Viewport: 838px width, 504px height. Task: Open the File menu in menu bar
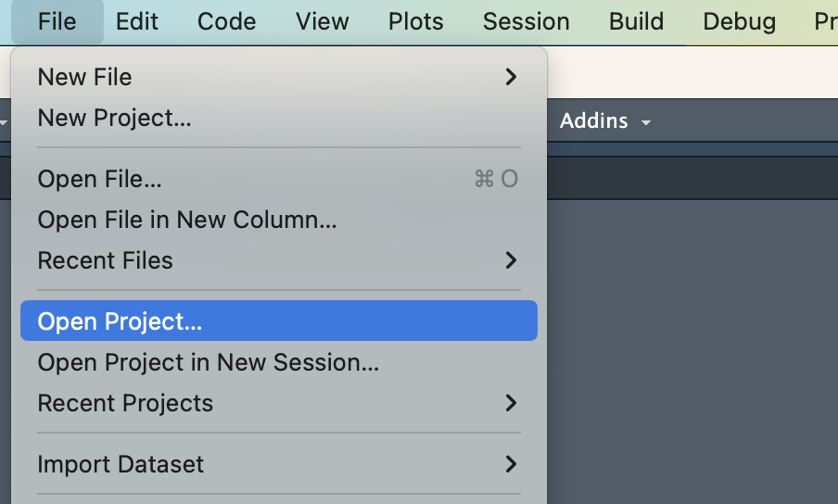(57, 22)
